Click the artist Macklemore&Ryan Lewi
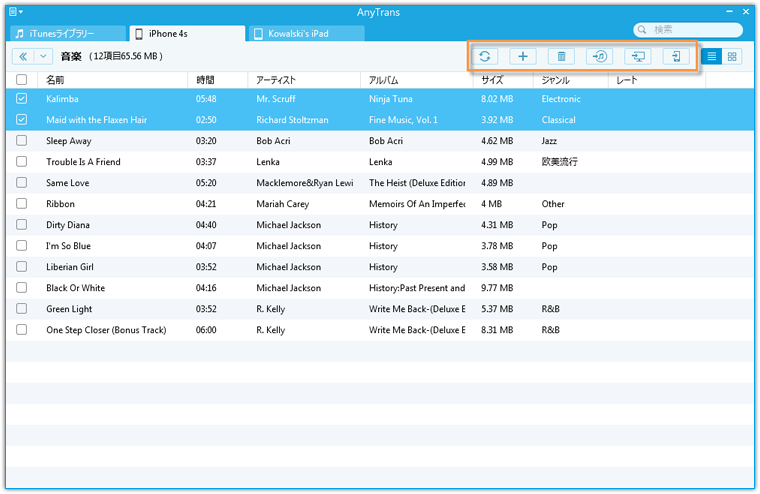 coord(305,183)
